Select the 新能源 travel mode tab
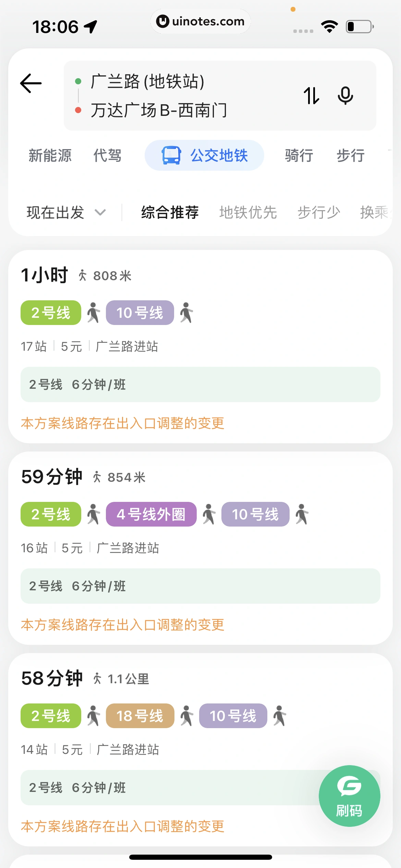401x868 pixels. pyautogui.click(x=50, y=156)
